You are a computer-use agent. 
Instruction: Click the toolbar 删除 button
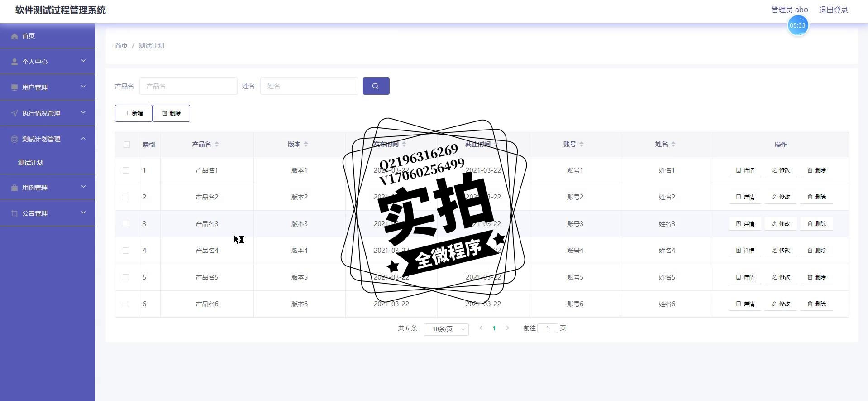point(171,113)
